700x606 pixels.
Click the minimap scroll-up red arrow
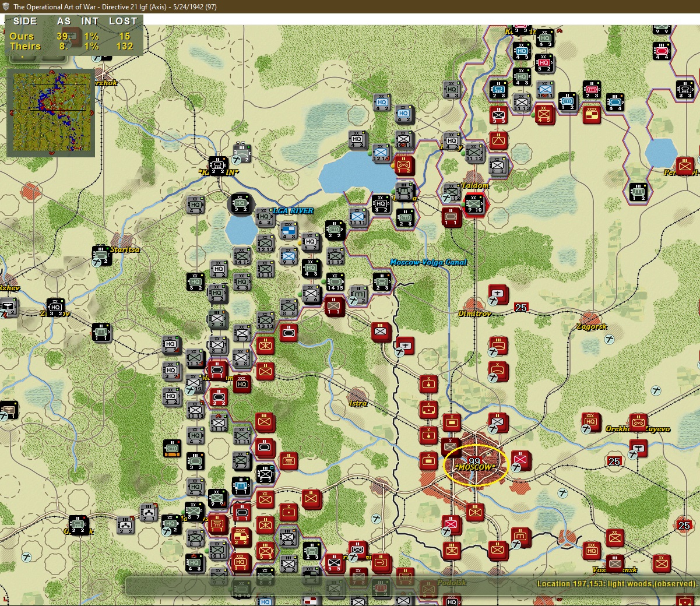tap(51, 72)
